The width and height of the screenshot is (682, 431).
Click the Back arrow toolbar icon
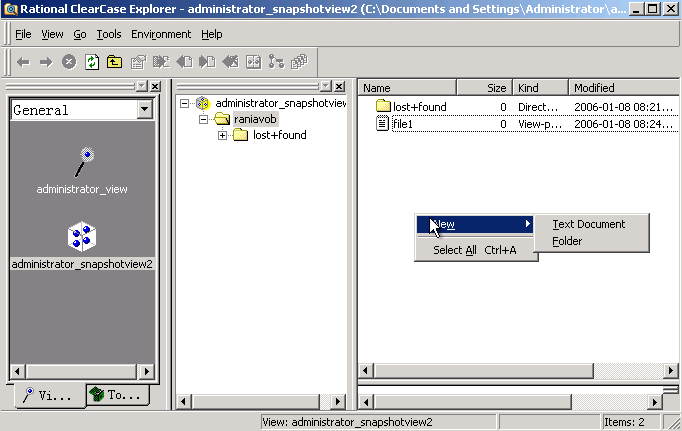[23, 62]
